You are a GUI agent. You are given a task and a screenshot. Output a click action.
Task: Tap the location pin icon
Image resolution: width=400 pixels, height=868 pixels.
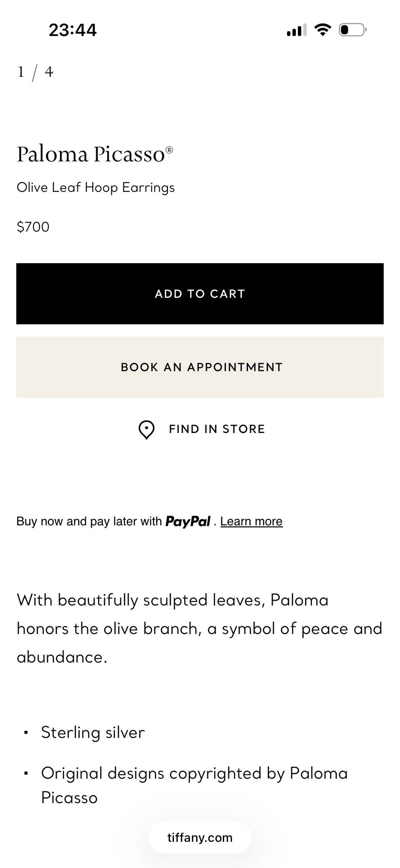pyautogui.click(x=146, y=430)
